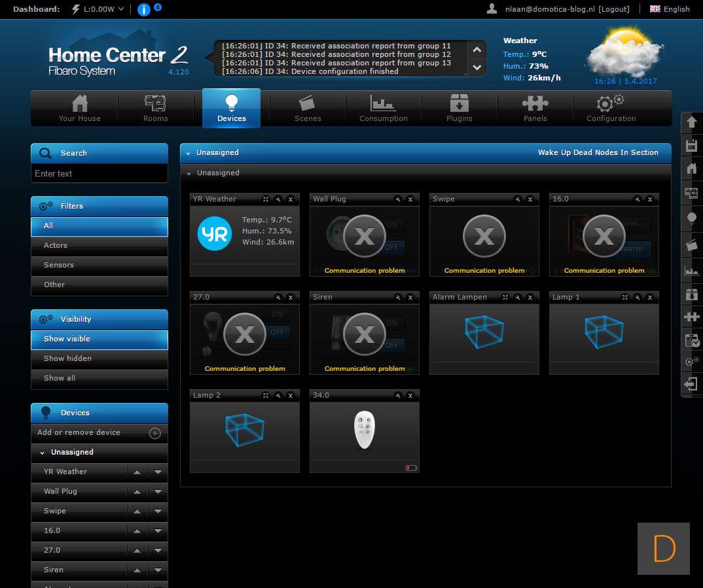Click the Lamp 2 cube icon
Viewport: 703px width, 588px height.
(x=244, y=430)
